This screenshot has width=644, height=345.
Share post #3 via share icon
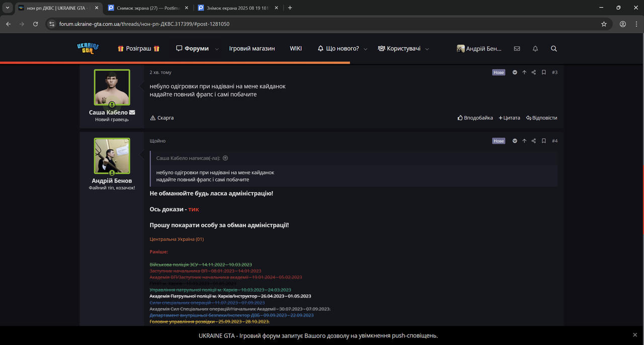(534, 73)
